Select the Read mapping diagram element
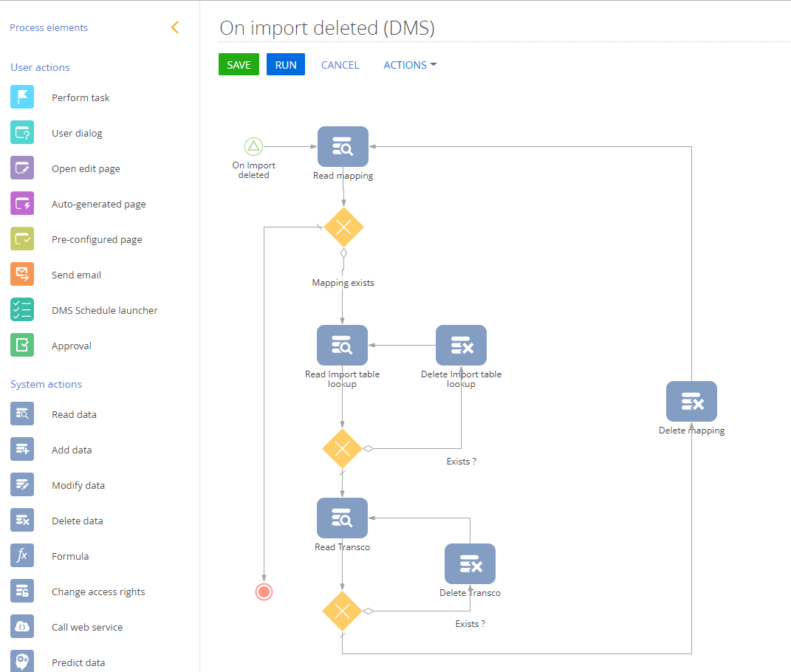The height and width of the screenshot is (672, 791). [343, 146]
